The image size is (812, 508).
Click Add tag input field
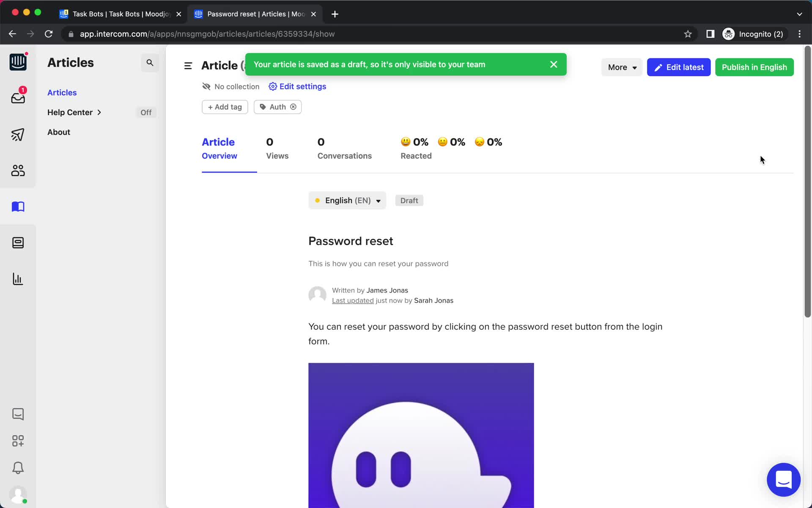[225, 107]
